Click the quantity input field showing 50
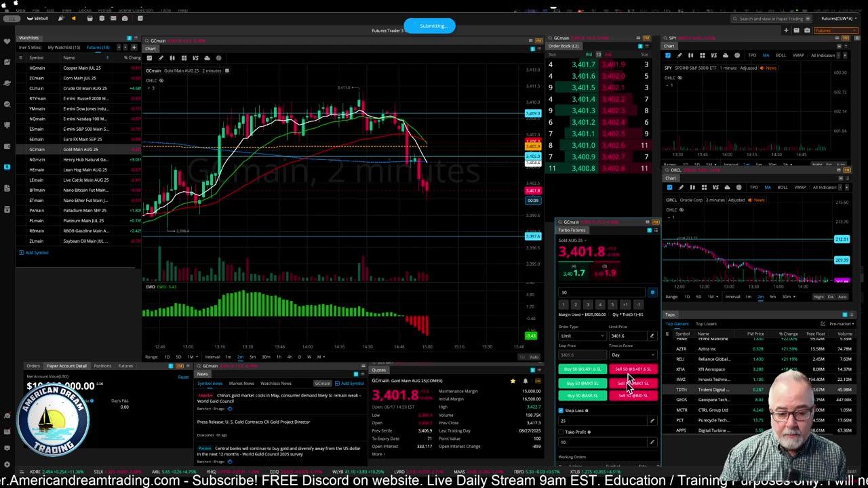 (x=602, y=292)
